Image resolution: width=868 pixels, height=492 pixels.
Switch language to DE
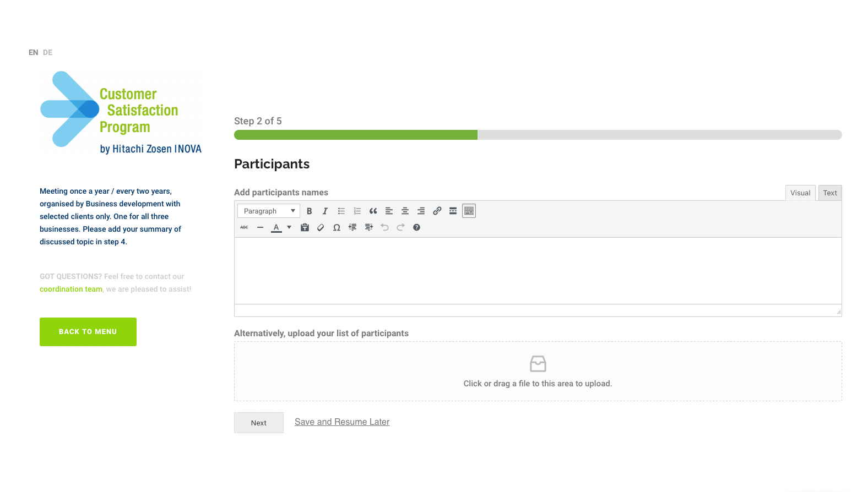pos(48,53)
